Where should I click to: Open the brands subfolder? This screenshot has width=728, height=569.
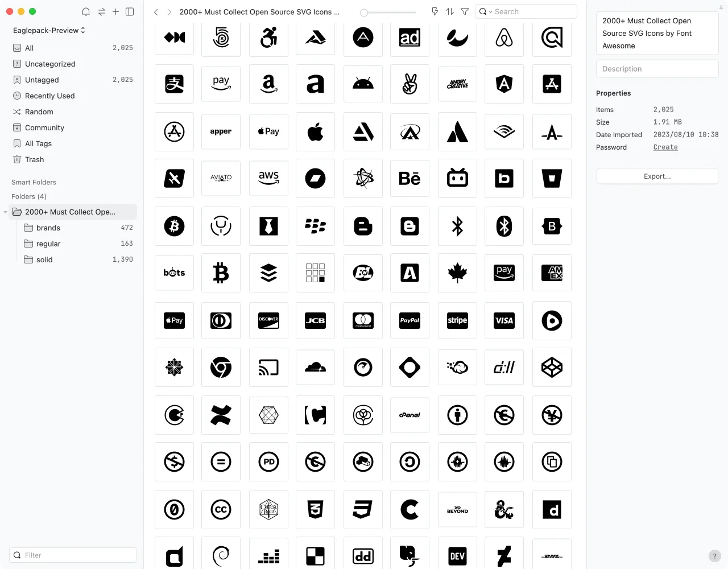coord(48,228)
